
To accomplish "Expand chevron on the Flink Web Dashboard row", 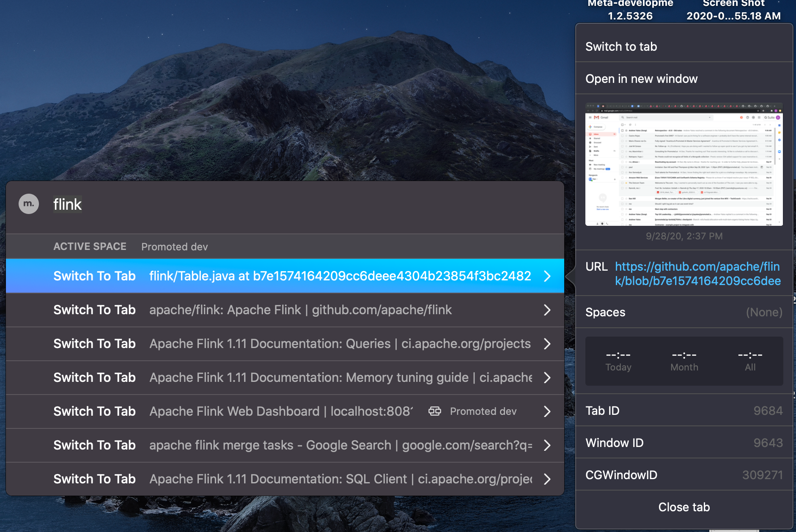I will (547, 411).
